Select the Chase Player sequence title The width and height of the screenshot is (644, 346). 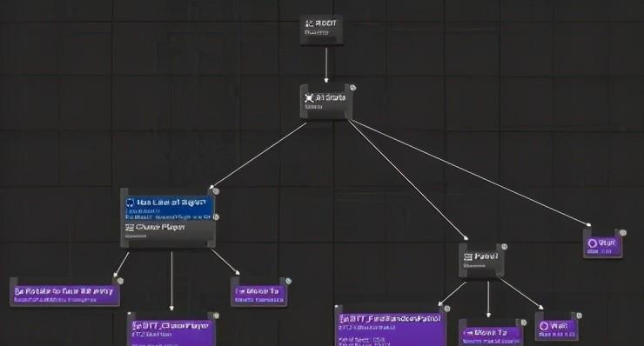(x=160, y=227)
